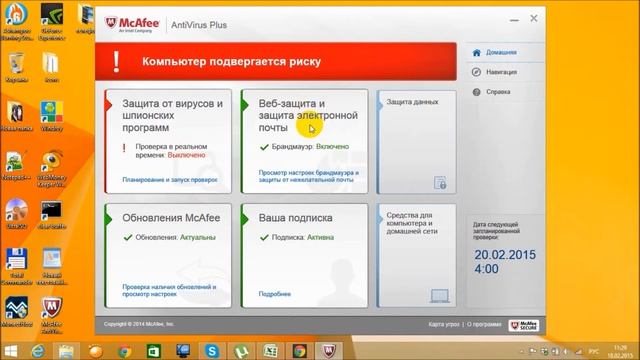Select the McAfee AntiVirus desktop shortcut
The width and height of the screenshot is (640, 360).
tap(52, 316)
